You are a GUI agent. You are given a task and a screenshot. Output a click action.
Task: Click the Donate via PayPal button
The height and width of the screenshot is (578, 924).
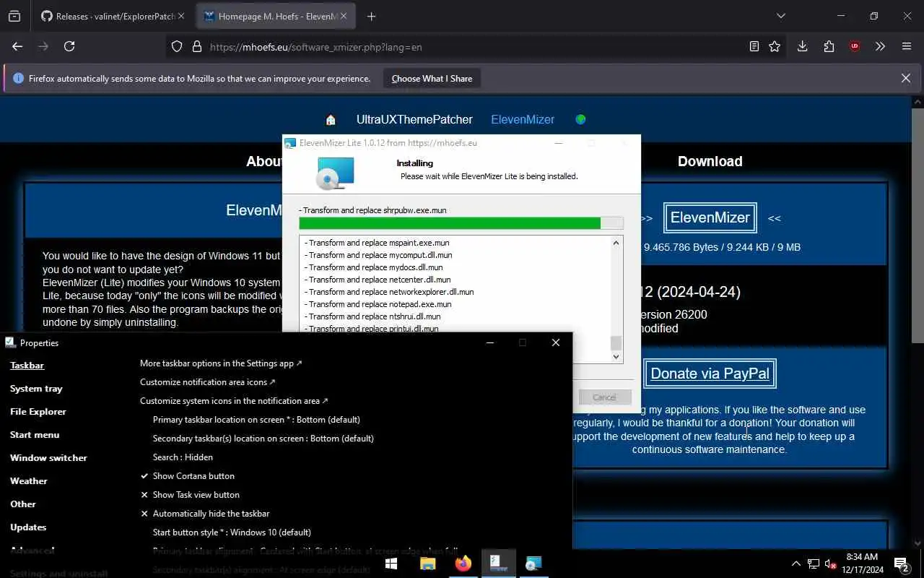tap(710, 374)
